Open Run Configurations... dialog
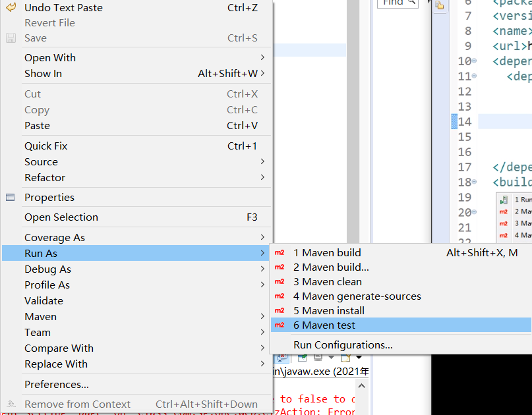This screenshot has width=532, height=415. 401,345
